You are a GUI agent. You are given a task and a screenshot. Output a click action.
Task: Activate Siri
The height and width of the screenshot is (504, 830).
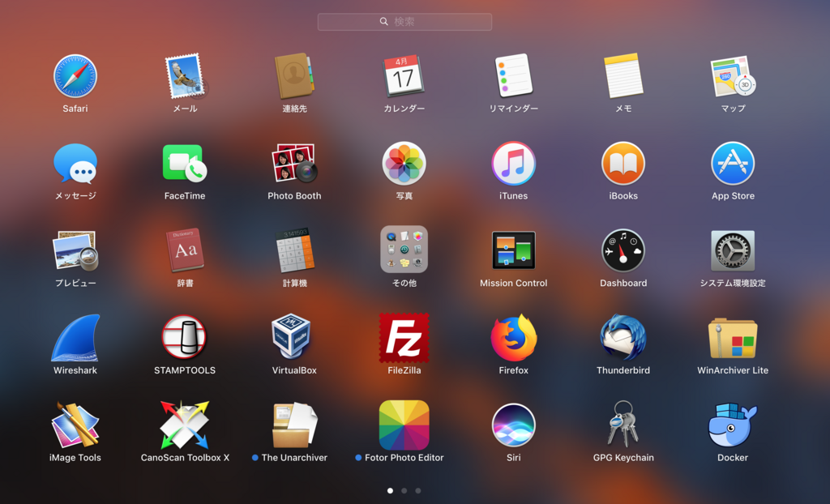click(x=513, y=425)
